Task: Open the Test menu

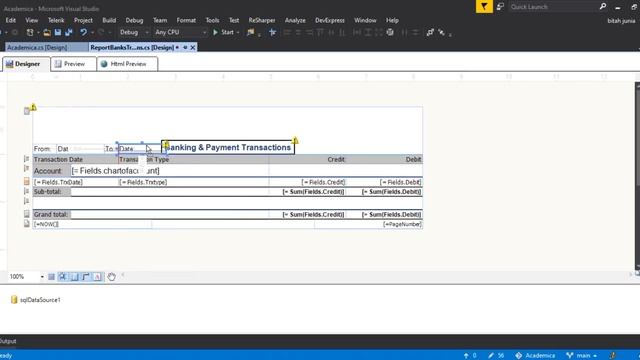Action: 234,20
